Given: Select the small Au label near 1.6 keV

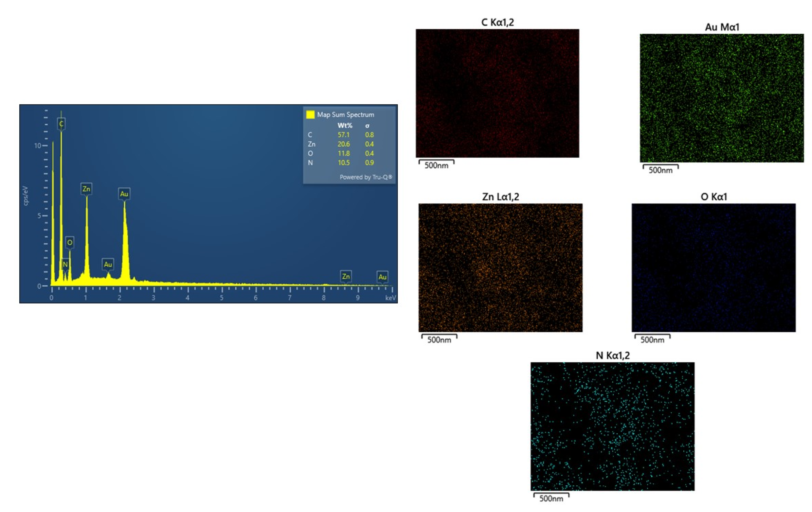Looking at the screenshot, I should pos(108,265).
